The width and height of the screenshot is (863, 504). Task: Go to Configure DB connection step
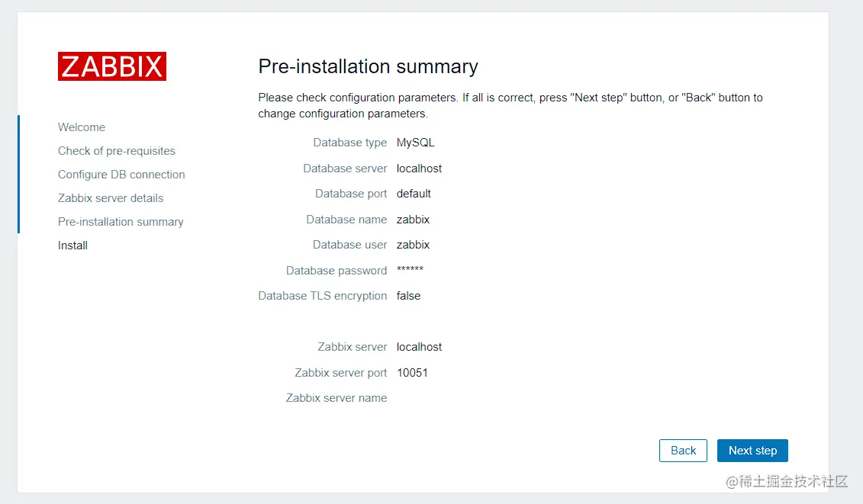point(121,174)
